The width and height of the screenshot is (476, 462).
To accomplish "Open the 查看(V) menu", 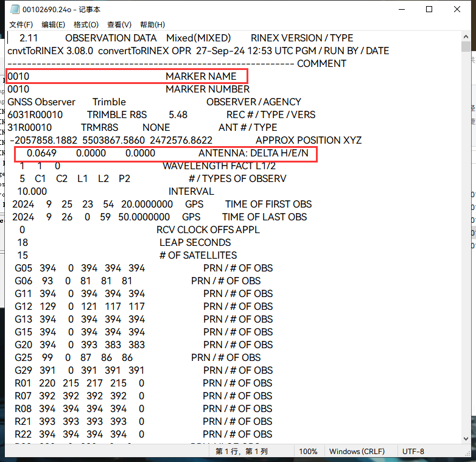I will pyautogui.click(x=119, y=24).
